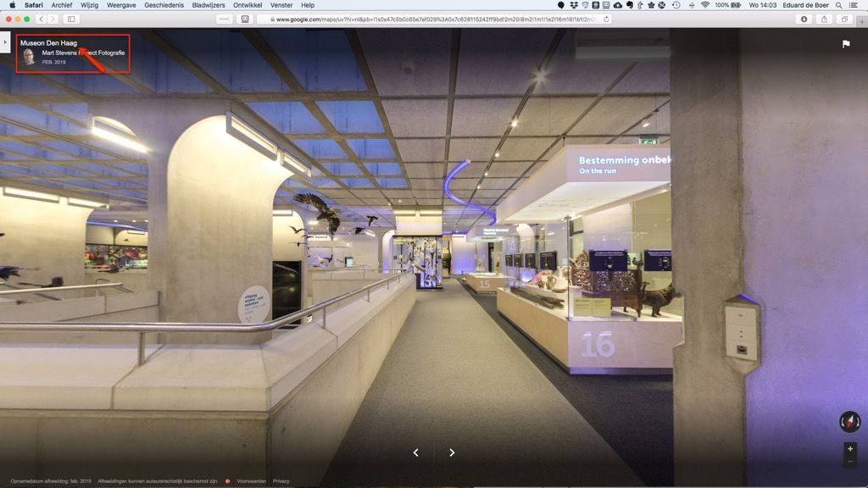Zoom in with the plus button

(x=850, y=447)
